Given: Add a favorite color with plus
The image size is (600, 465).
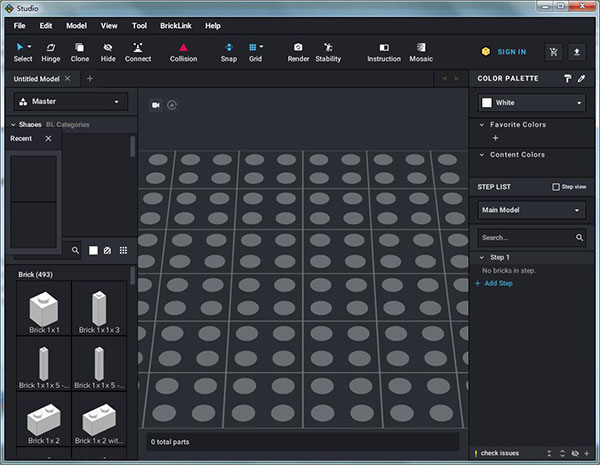Looking at the screenshot, I should (496, 138).
